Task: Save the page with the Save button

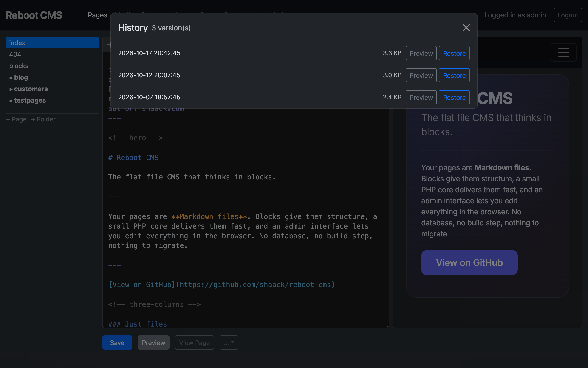Action: (117, 342)
